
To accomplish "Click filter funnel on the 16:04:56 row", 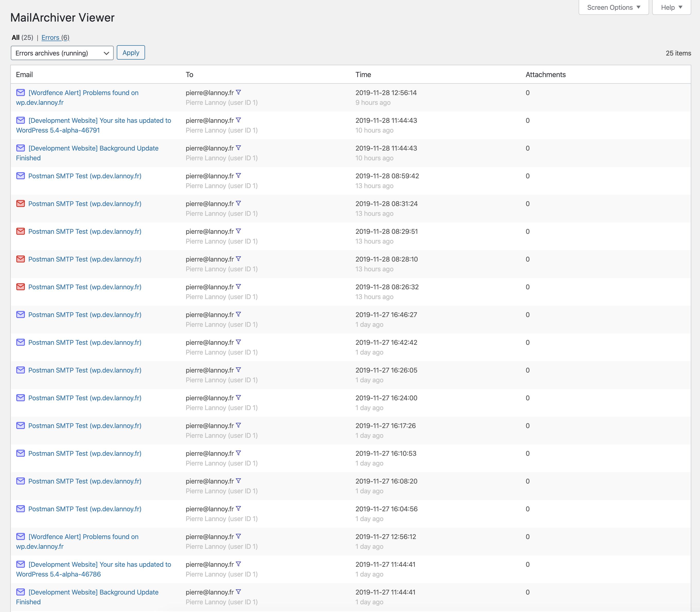I will (x=239, y=508).
